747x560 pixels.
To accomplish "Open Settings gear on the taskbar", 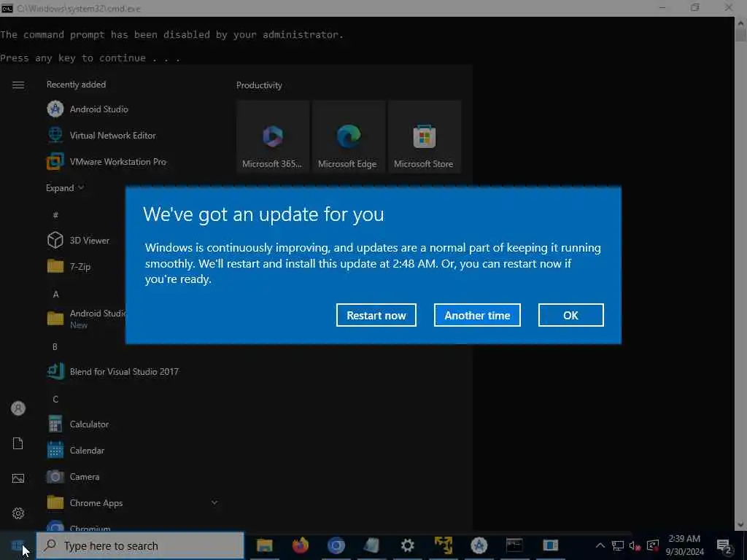I will 407,545.
